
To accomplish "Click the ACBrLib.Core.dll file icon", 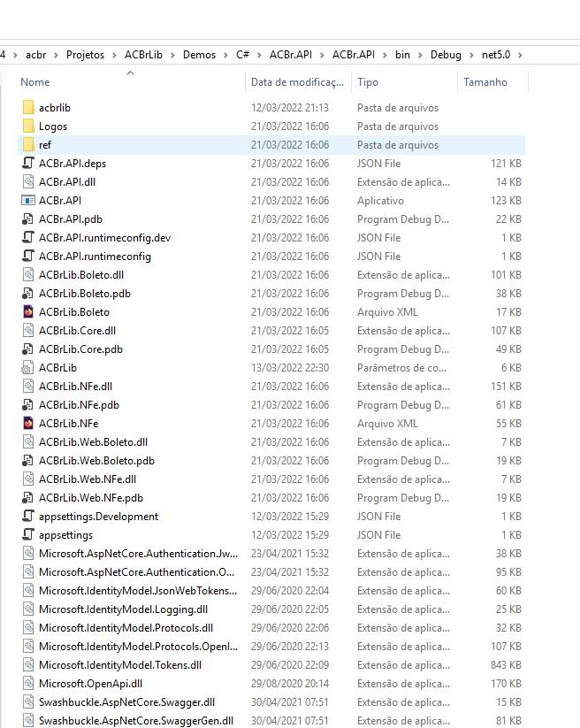I will [x=28, y=331].
